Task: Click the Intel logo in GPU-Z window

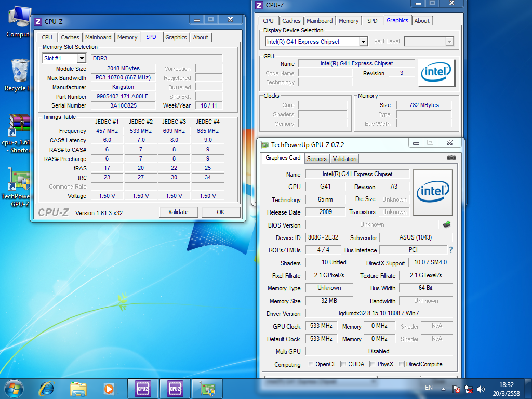Action: [x=433, y=192]
